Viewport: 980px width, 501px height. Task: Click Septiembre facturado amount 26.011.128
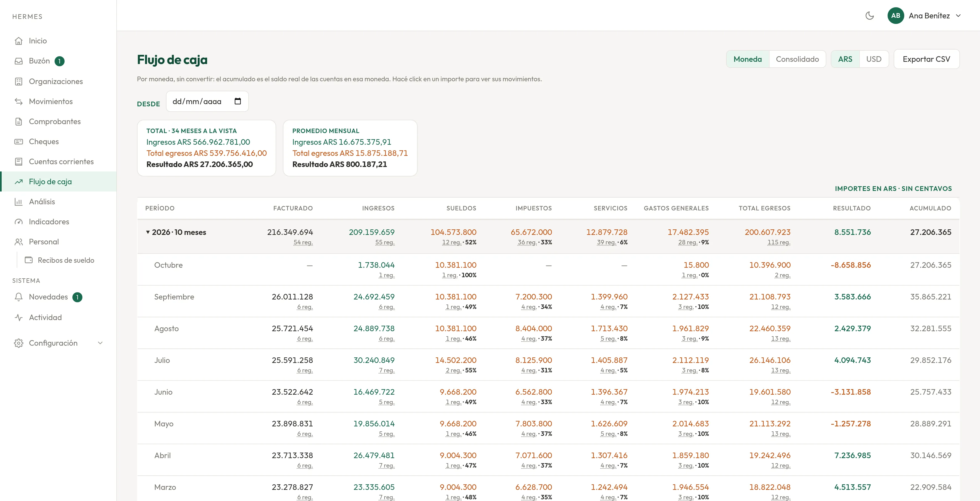click(x=292, y=297)
